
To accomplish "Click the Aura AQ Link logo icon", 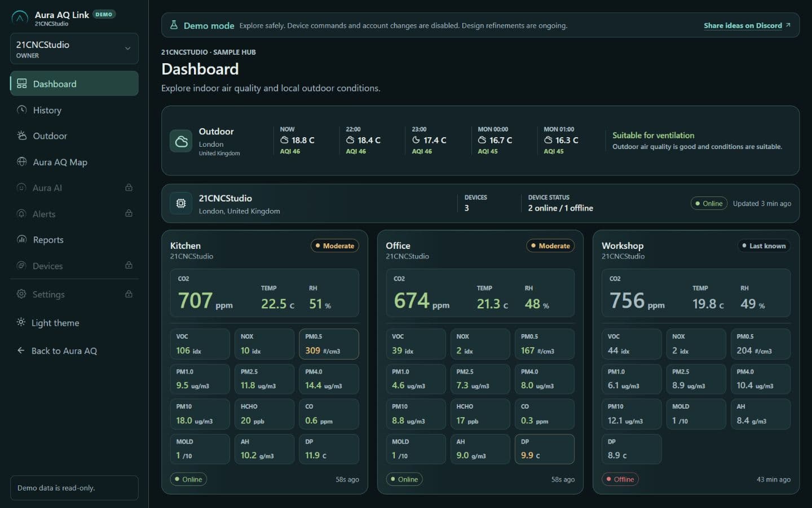I will tap(20, 18).
